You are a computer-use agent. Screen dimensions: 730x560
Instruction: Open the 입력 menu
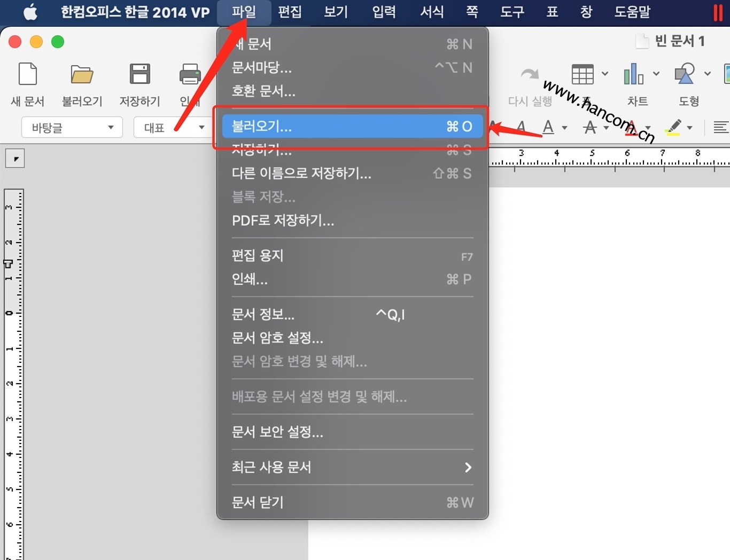click(384, 12)
